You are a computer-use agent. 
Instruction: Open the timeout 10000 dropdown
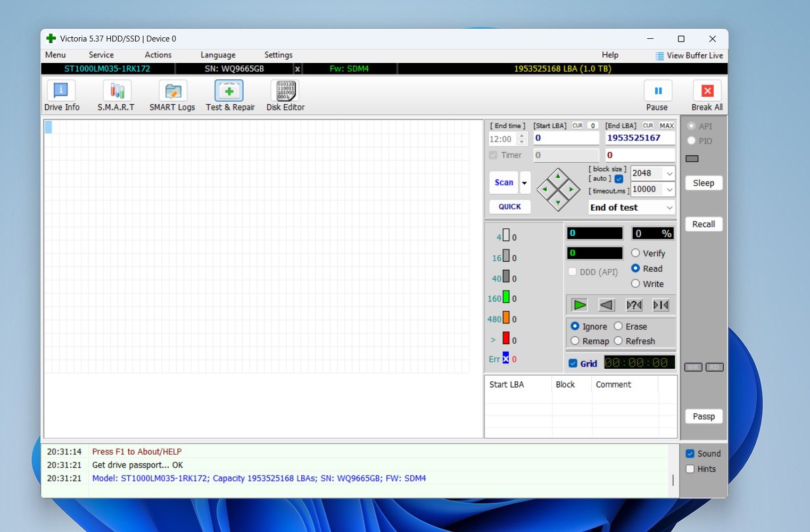(670, 189)
